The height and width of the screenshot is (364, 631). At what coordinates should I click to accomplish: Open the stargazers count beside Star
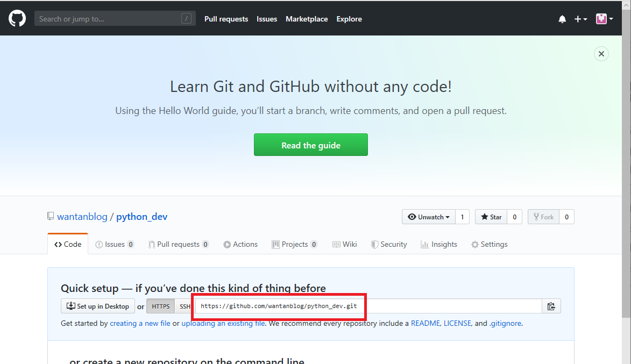coord(514,217)
